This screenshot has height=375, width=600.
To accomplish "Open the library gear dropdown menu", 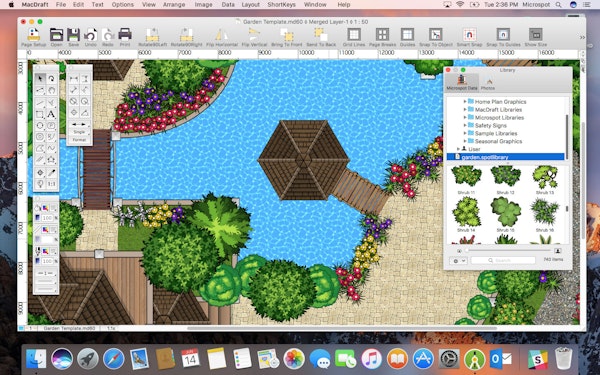I will point(458,261).
